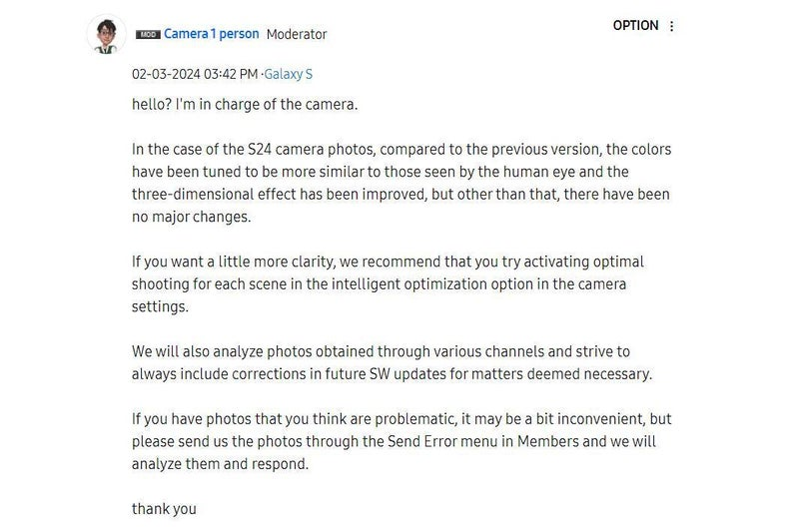
Task: Click the word "S24" in the post
Action: (x=262, y=150)
